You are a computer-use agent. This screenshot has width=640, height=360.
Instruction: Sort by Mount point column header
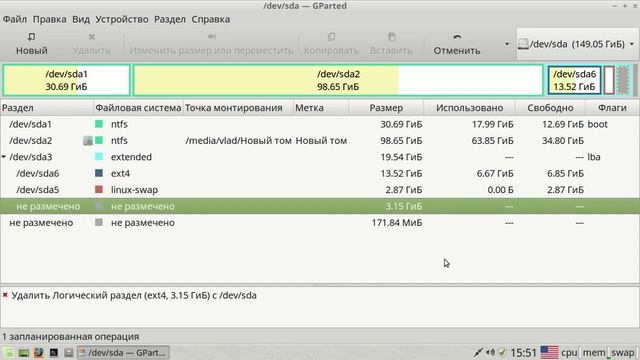coord(238,108)
